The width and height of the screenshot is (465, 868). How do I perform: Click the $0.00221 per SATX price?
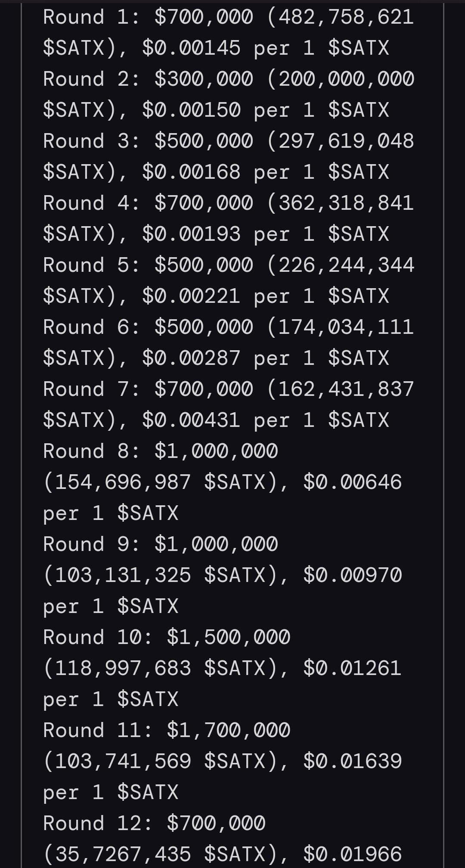point(191,296)
